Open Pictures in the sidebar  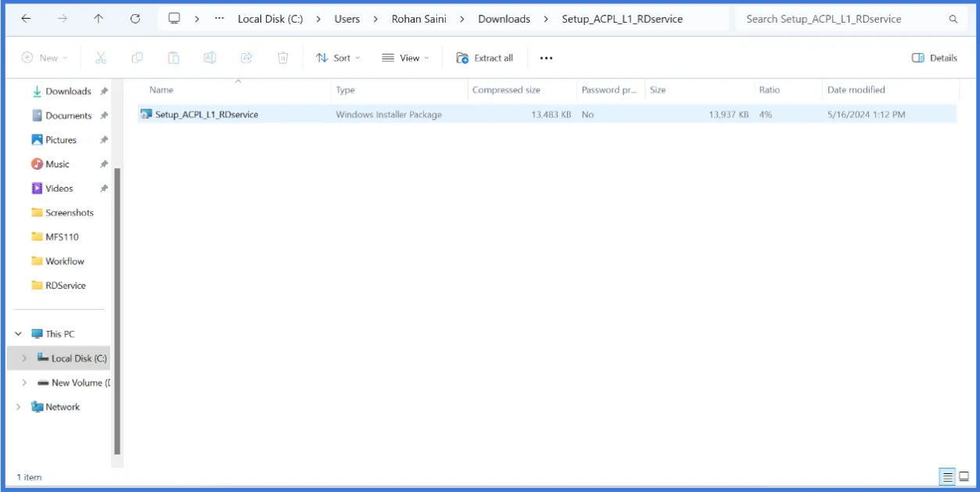pyautogui.click(x=61, y=140)
